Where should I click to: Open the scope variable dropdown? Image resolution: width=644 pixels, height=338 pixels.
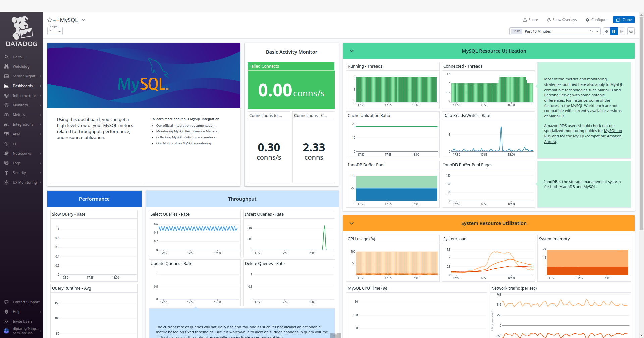pos(55,31)
